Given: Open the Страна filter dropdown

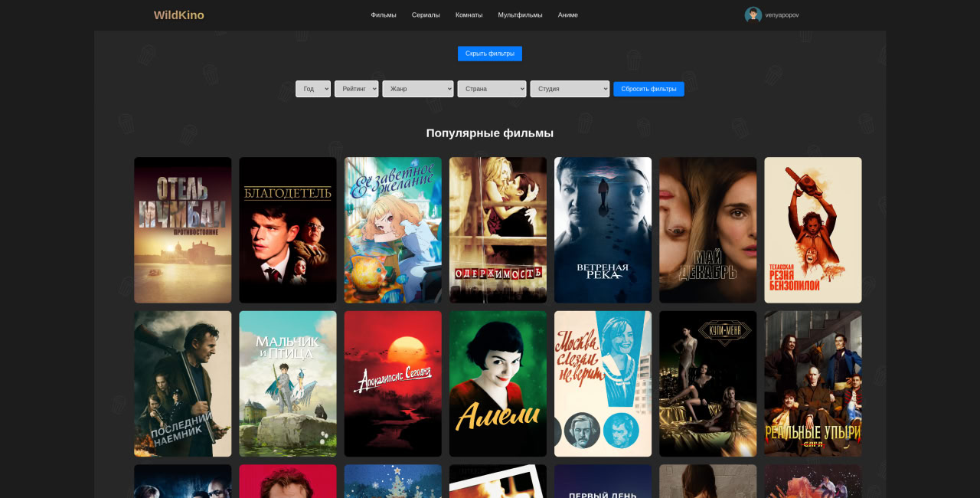Looking at the screenshot, I should pos(492,89).
